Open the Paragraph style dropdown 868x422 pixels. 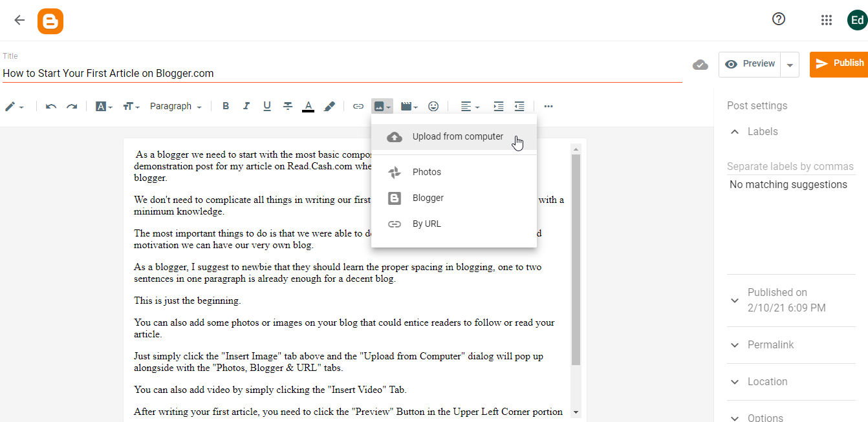pyautogui.click(x=175, y=107)
